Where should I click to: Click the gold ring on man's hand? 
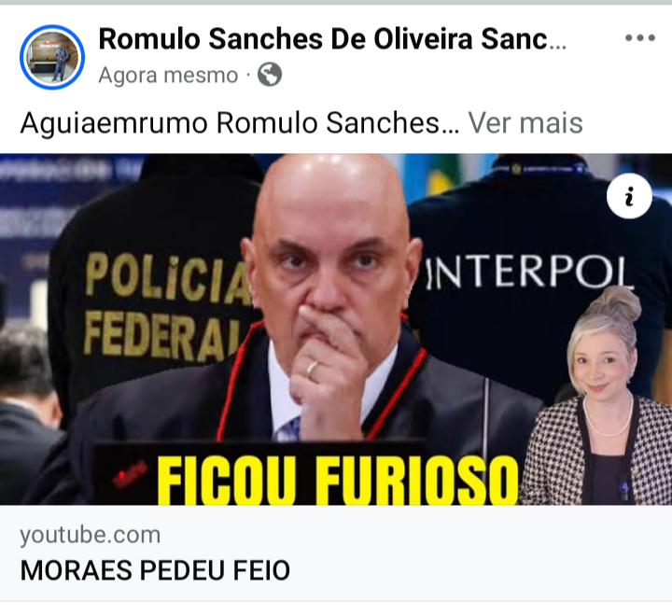click(312, 370)
